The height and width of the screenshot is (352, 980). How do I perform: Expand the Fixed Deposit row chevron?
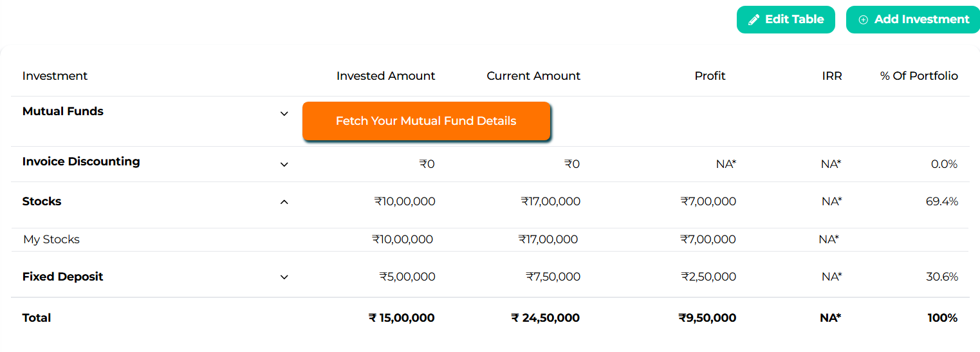(x=284, y=277)
